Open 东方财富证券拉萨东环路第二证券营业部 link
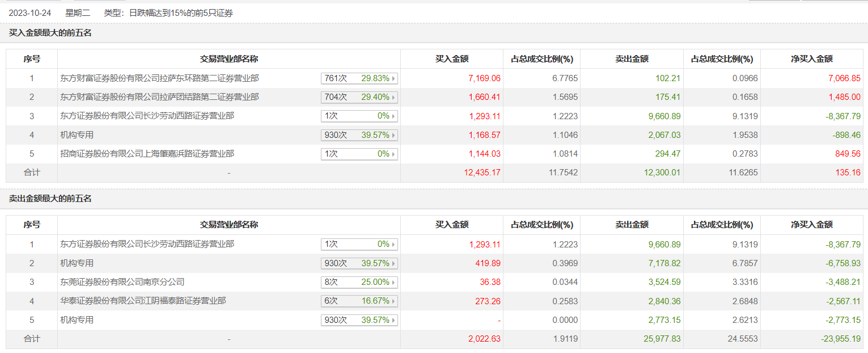Viewport: 868px width, 353px height. (x=159, y=78)
